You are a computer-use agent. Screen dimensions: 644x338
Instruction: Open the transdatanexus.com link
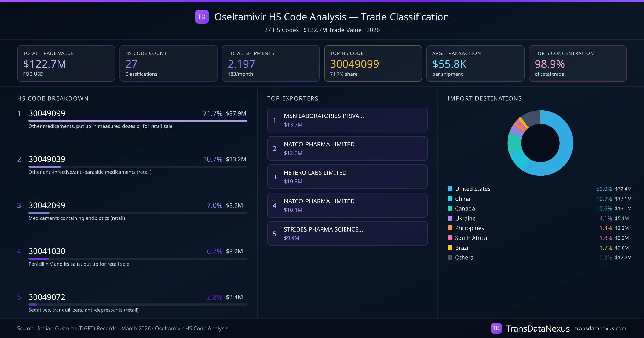point(600,328)
